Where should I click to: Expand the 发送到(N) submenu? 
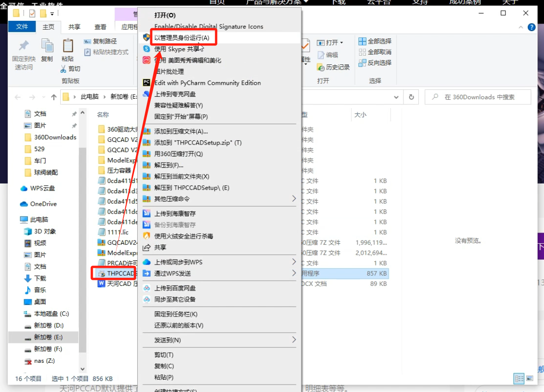click(294, 340)
